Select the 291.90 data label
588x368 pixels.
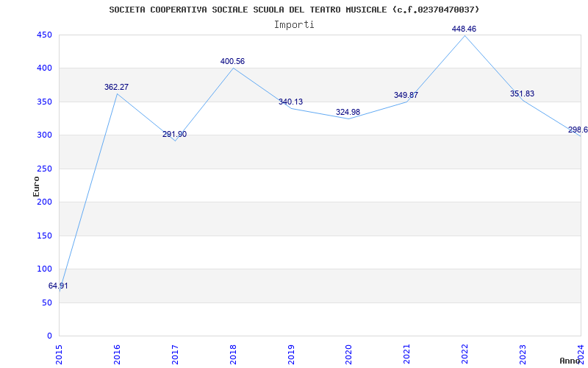[174, 135]
